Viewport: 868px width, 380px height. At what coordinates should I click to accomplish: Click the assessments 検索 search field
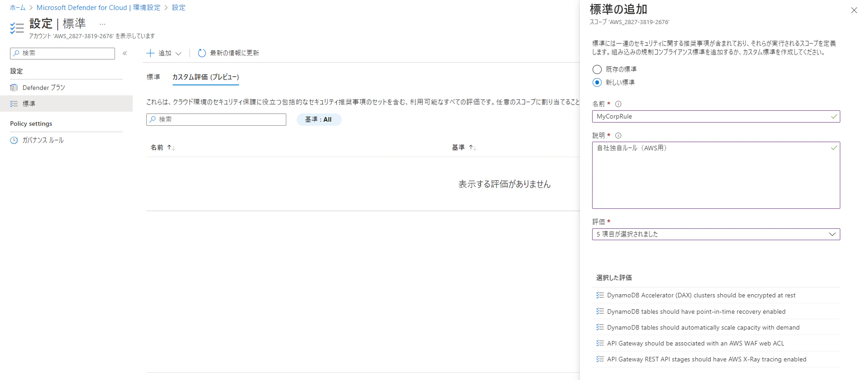click(216, 119)
